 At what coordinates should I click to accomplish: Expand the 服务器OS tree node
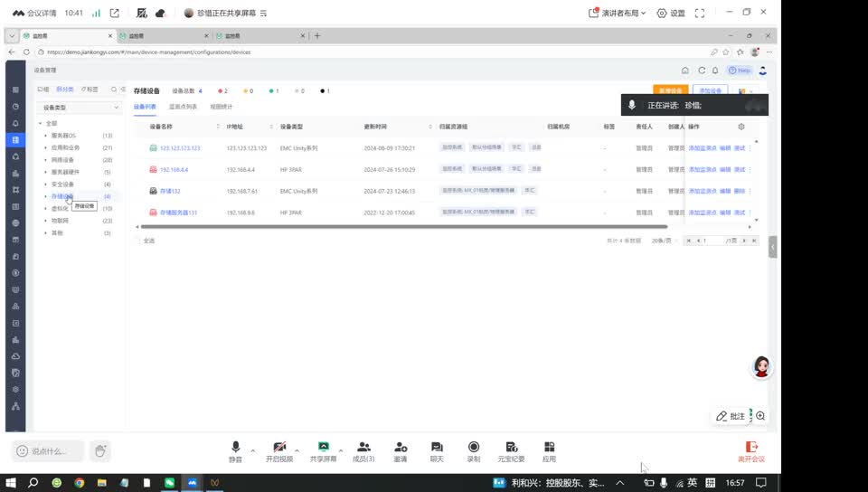pyautogui.click(x=46, y=136)
